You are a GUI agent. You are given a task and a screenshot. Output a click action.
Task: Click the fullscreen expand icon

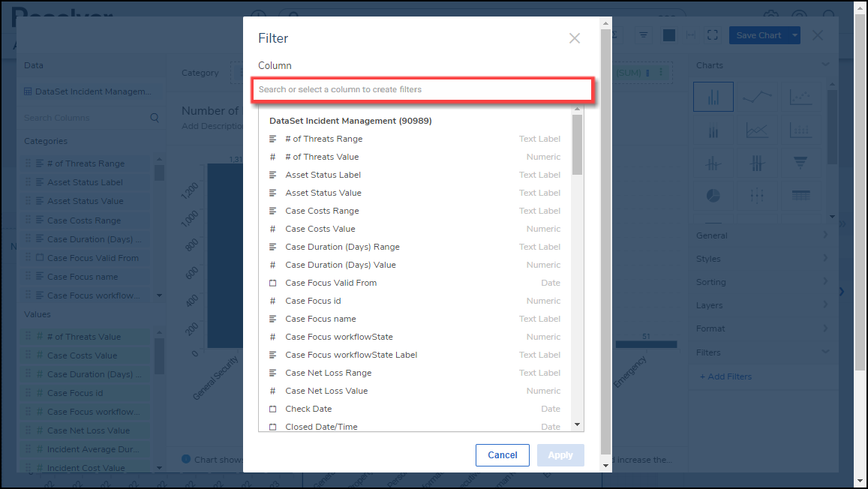pos(713,35)
